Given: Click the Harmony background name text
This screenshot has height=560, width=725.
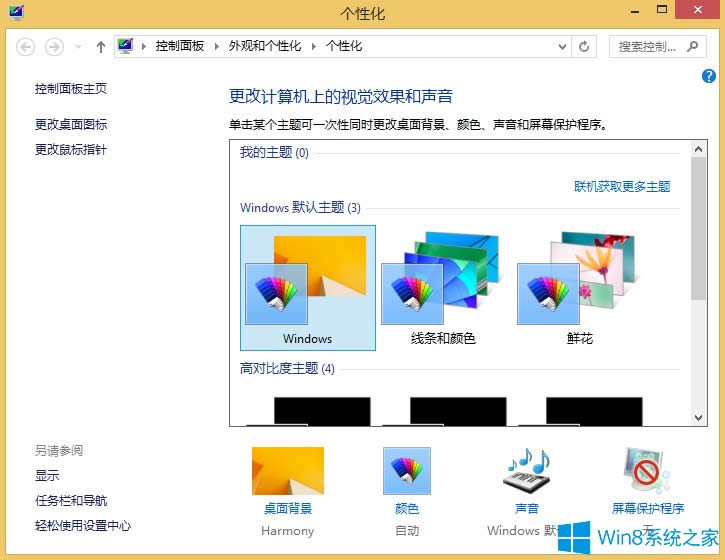Looking at the screenshot, I should point(288,530).
